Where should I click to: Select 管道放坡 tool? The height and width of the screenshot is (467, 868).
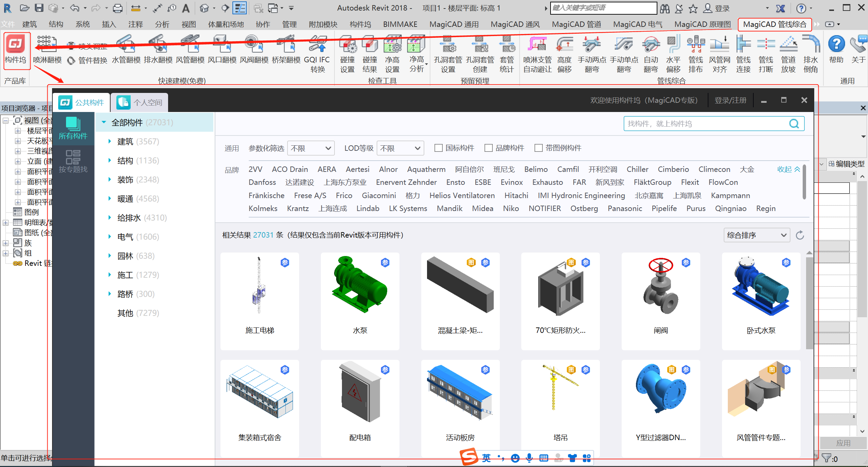pos(788,54)
